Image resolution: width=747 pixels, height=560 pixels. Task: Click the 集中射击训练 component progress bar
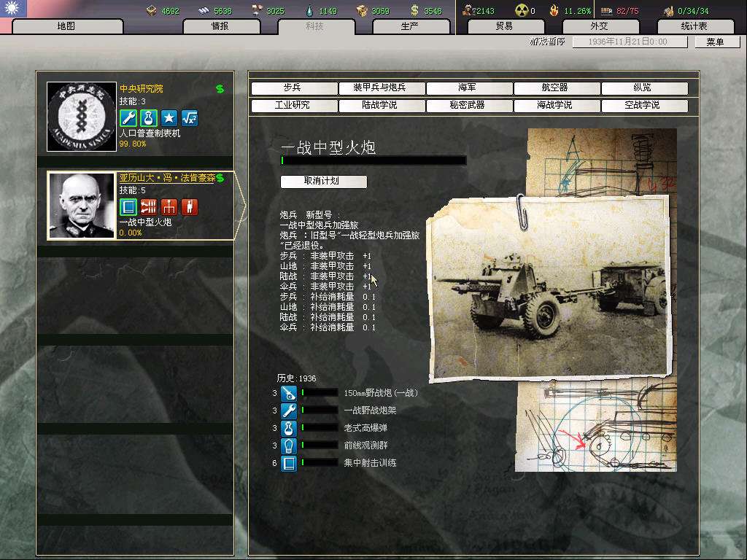[320, 463]
